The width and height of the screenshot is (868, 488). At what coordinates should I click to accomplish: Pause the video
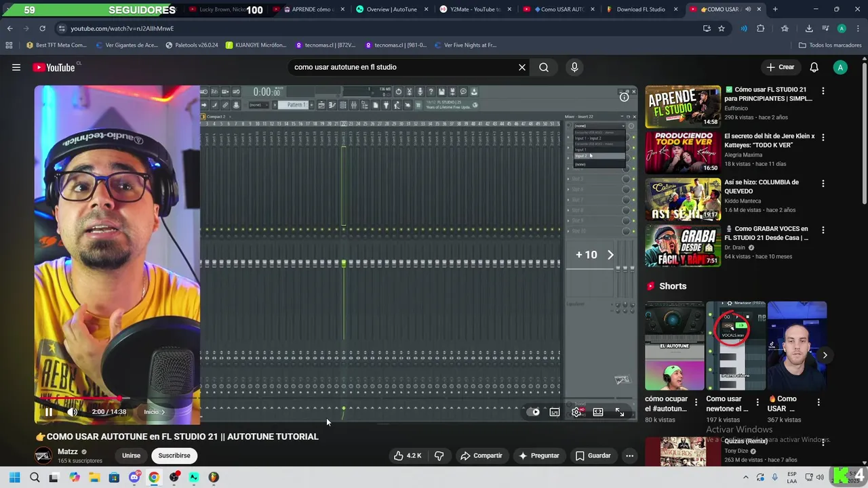[49, 412]
